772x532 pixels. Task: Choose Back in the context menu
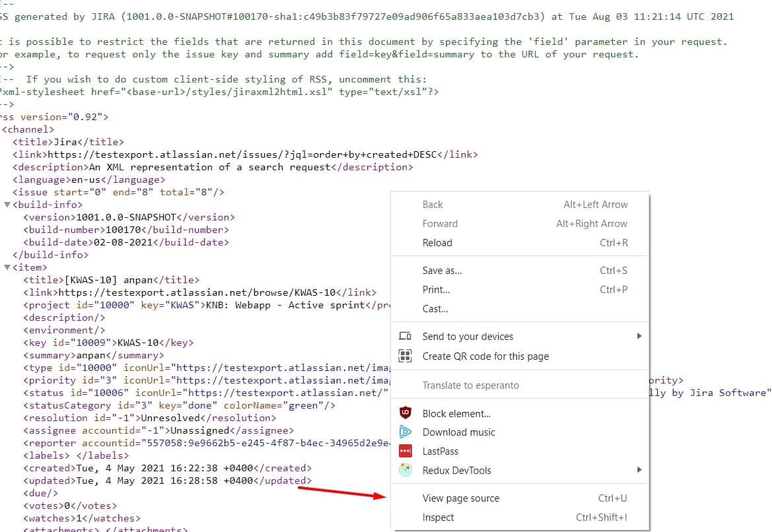(520, 205)
